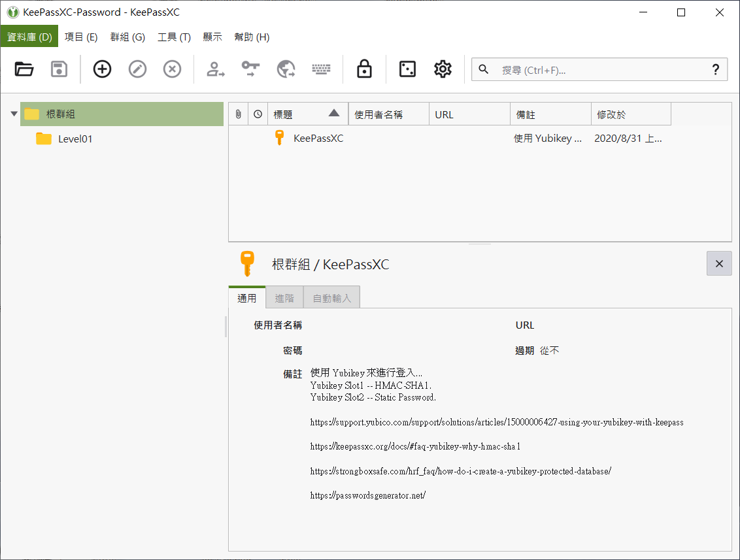The height and width of the screenshot is (560, 740).
Task: Close the entry preview panel
Action: pos(719,263)
